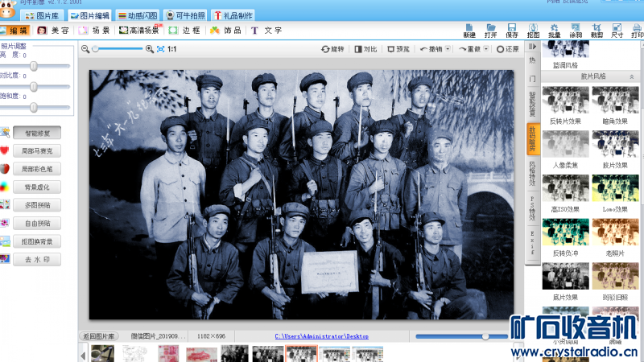This screenshot has height=362, width=644.
Task: Open the PS特效 vertical side tab
Action: pos(533,208)
